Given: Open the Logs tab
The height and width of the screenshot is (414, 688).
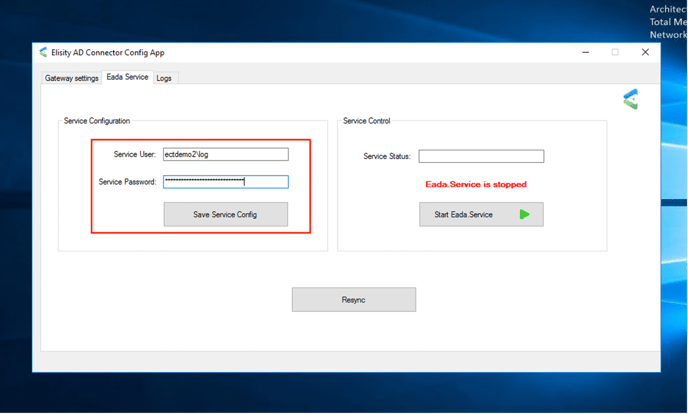Looking at the screenshot, I should [x=164, y=78].
